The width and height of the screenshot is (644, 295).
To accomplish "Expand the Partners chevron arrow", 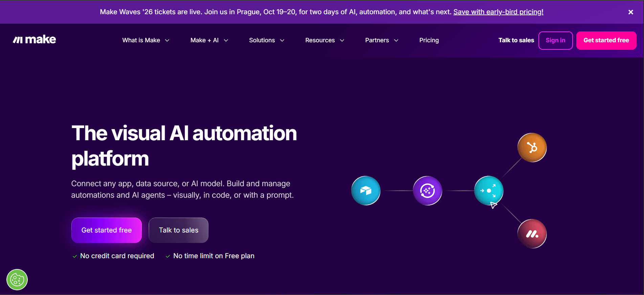I will (396, 41).
